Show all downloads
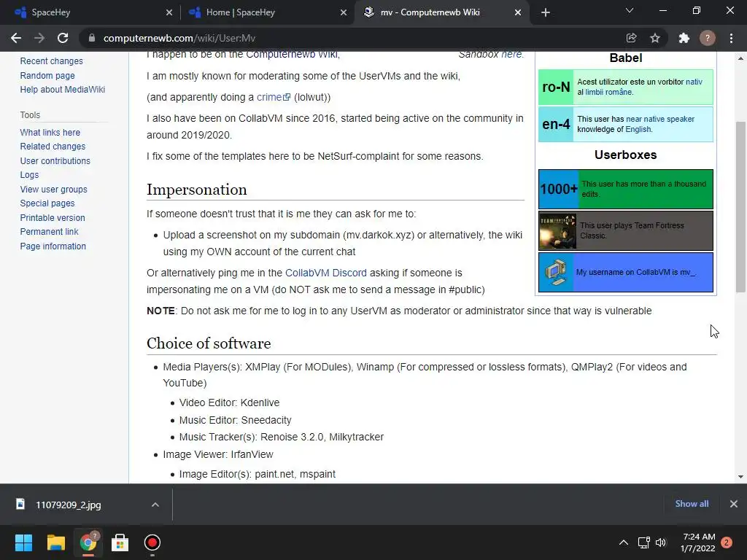Screen dimensions: 747x560 [692, 504]
